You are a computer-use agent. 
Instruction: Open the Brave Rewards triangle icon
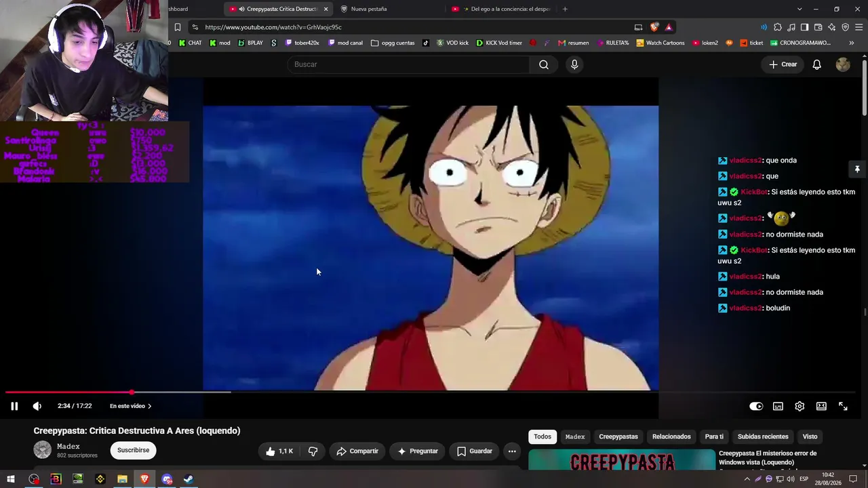669,27
